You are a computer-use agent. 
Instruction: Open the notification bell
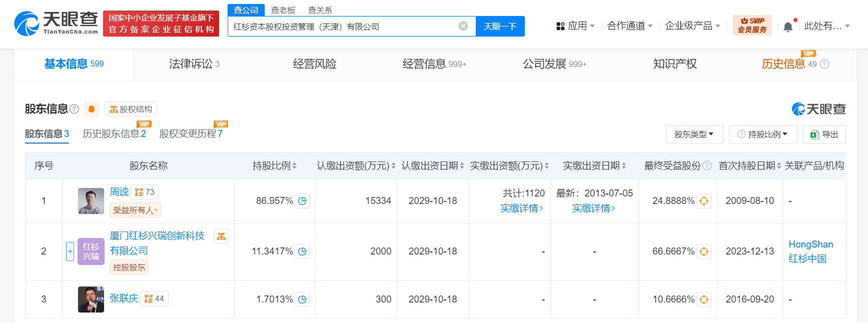point(788,26)
